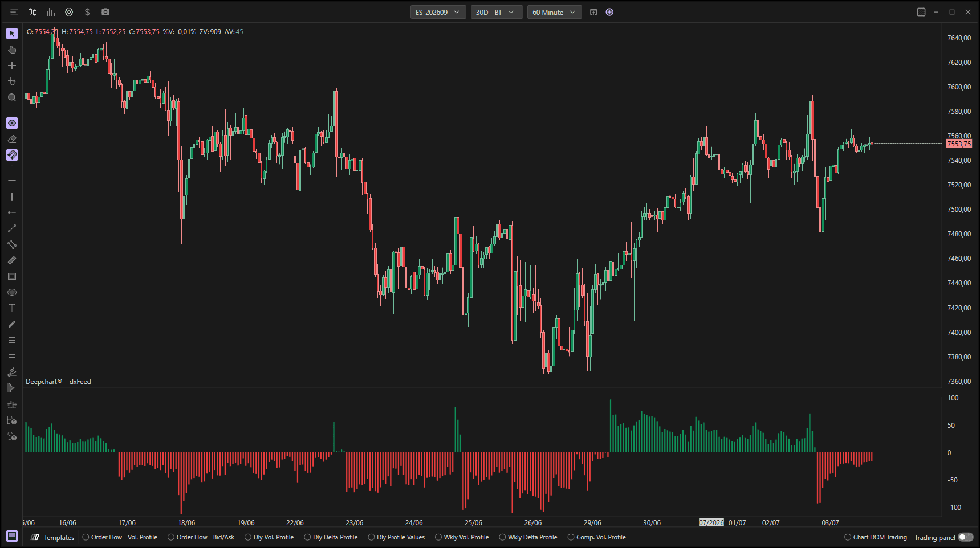The width and height of the screenshot is (980, 548).
Task: Click the 03/07 date axis label
Action: [x=830, y=522]
